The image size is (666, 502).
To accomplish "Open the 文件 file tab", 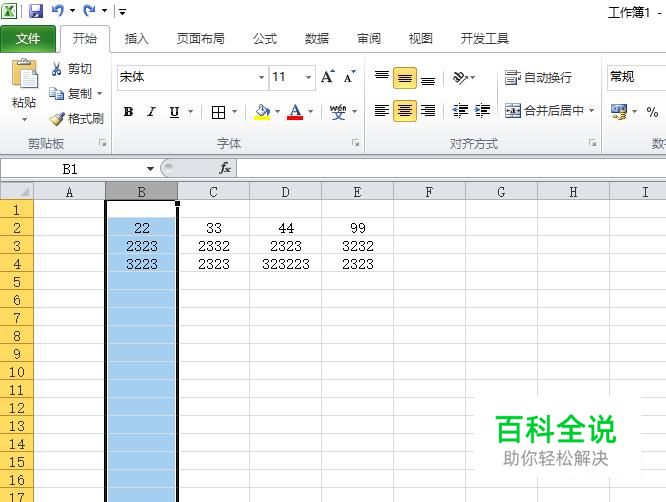I will pos(28,39).
